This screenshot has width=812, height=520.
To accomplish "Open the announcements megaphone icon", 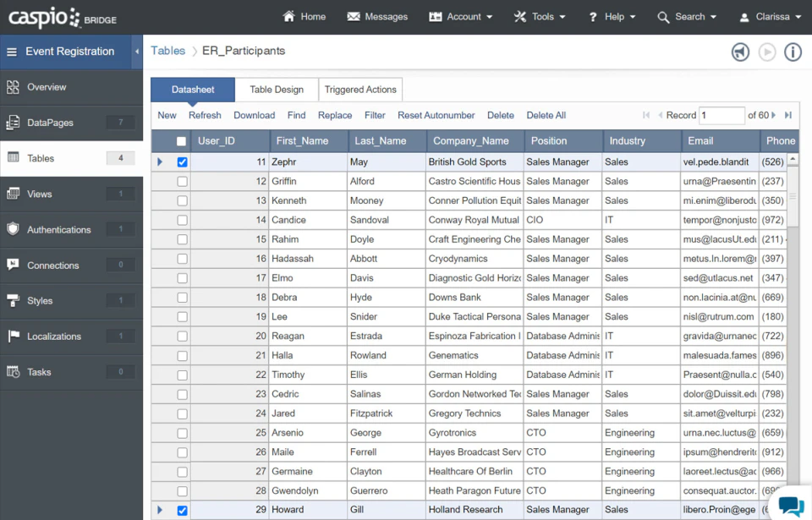I will (x=740, y=52).
